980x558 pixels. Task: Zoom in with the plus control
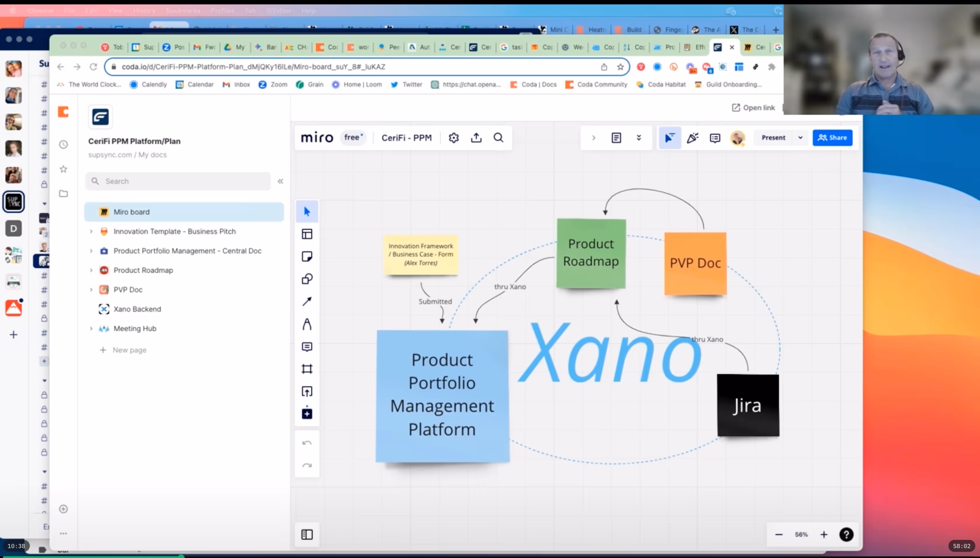(x=824, y=534)
